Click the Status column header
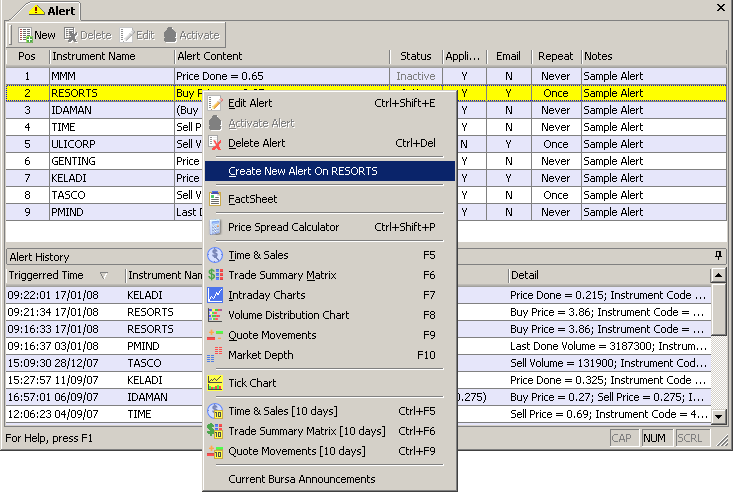 coord(416,56)
